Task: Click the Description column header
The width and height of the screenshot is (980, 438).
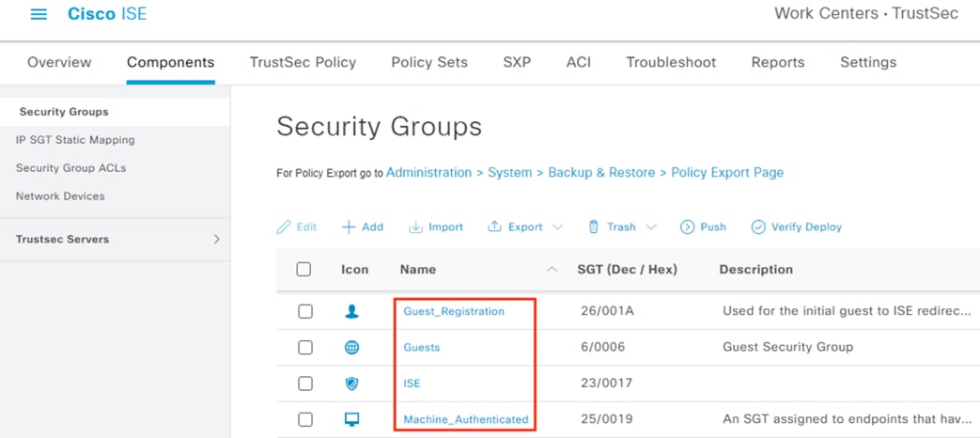Action: coord(756,270)
